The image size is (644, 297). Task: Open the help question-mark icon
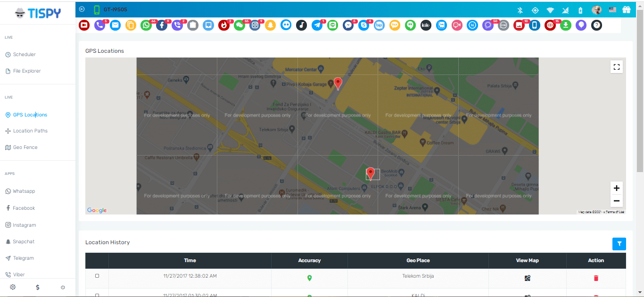pyautogui.click(x=597, y=25)
